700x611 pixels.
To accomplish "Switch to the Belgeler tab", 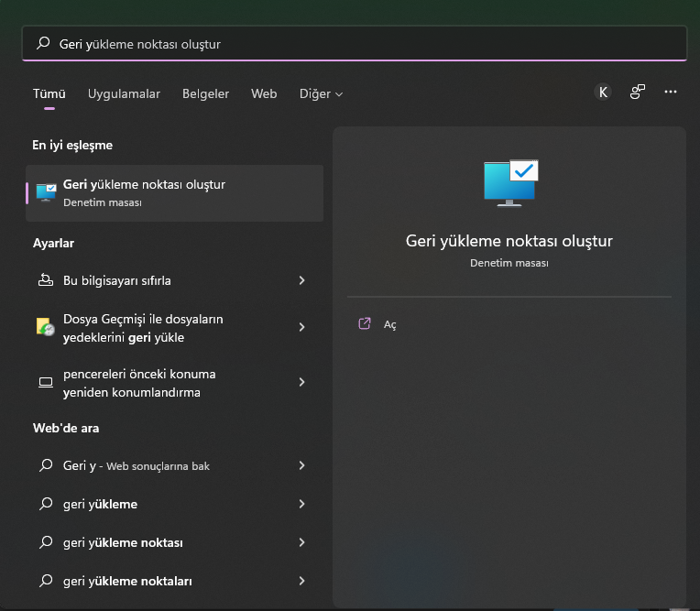I will (x=205, y=93).
